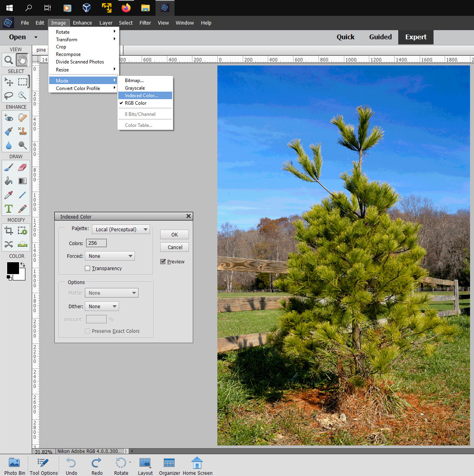Screen dimensions: 474x476
Task: Select the Gradient tool
Action: [x=23, y=181]
